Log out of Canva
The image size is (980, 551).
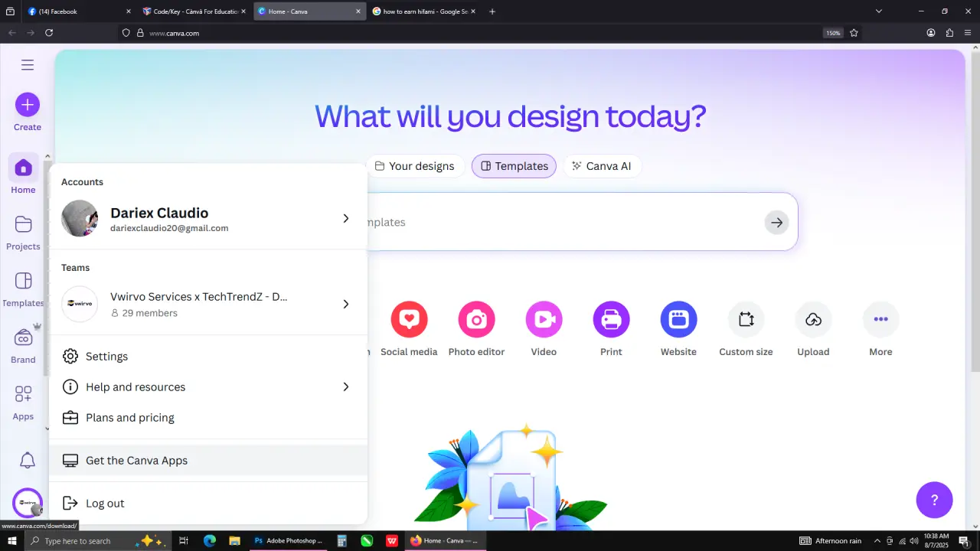click(x=208, y=504)
